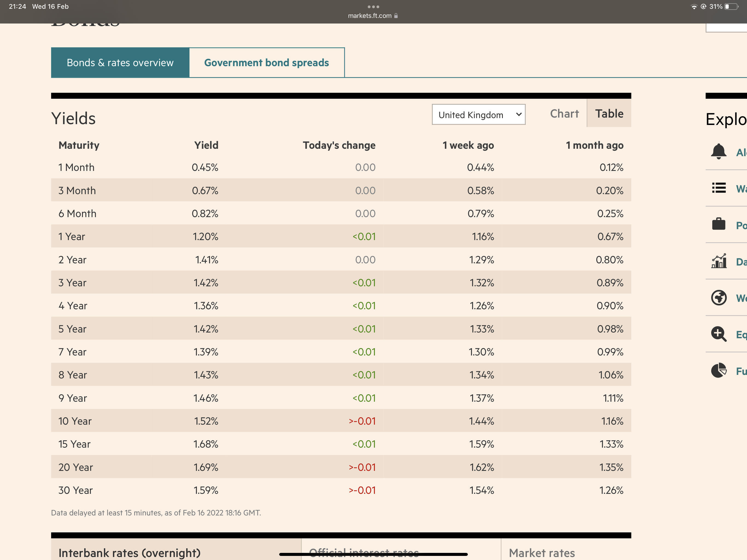Select the 5 Year maturity label
The image size is (747, 560).
tap(72, 329)
